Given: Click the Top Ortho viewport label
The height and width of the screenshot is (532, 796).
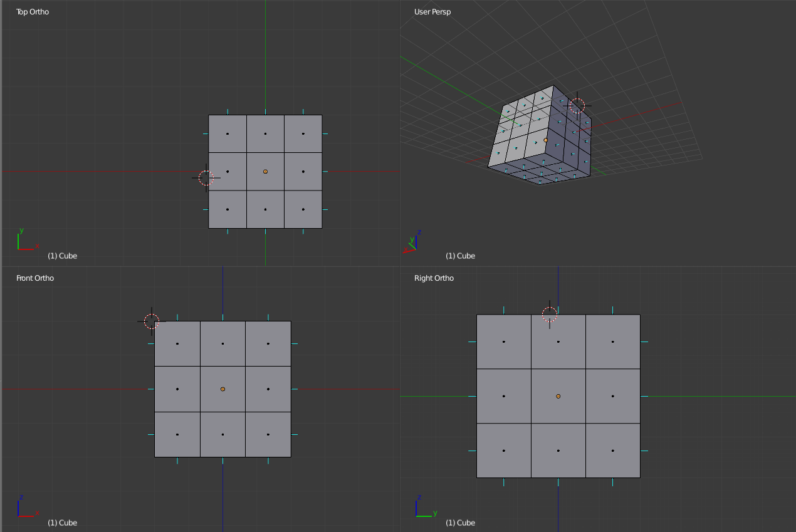Looking at the screenshot, I should tap(32, 11).
